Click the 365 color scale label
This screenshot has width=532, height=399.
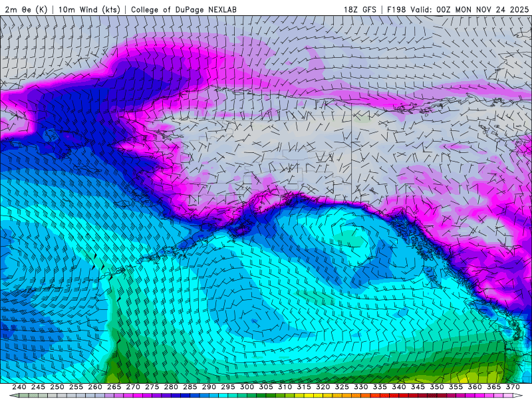[494, 387]
